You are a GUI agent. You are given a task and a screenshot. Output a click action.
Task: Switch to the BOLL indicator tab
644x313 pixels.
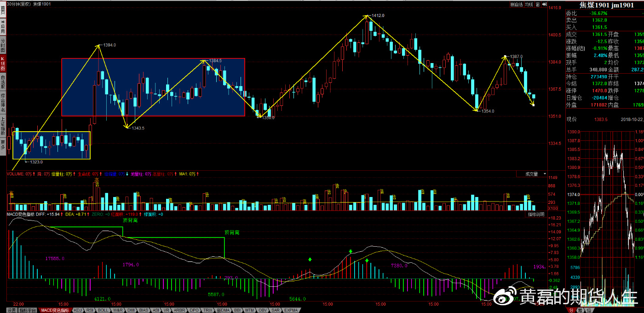click(x=103, y=310)
